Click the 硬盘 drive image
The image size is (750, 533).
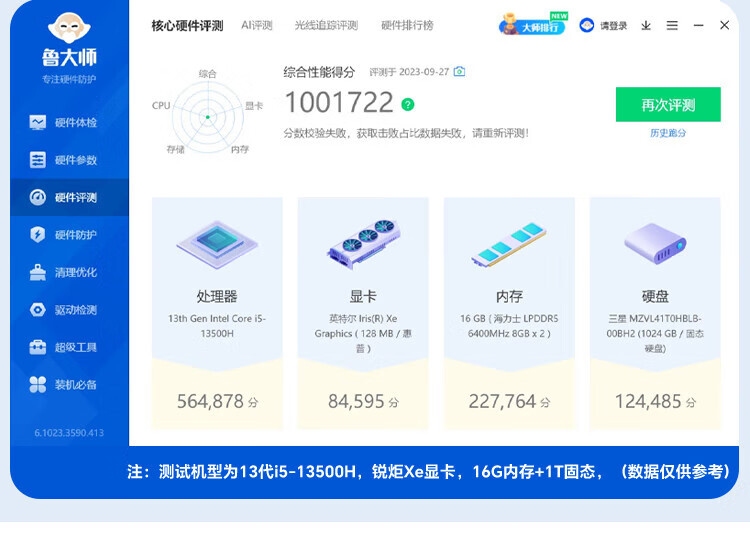click(655, 243)
